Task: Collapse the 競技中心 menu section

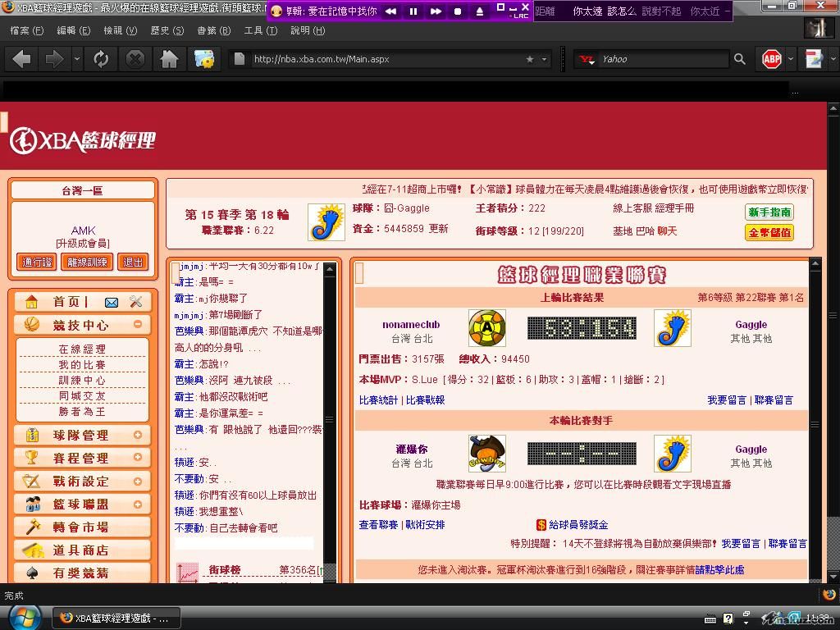Action: tap(138, 325)
